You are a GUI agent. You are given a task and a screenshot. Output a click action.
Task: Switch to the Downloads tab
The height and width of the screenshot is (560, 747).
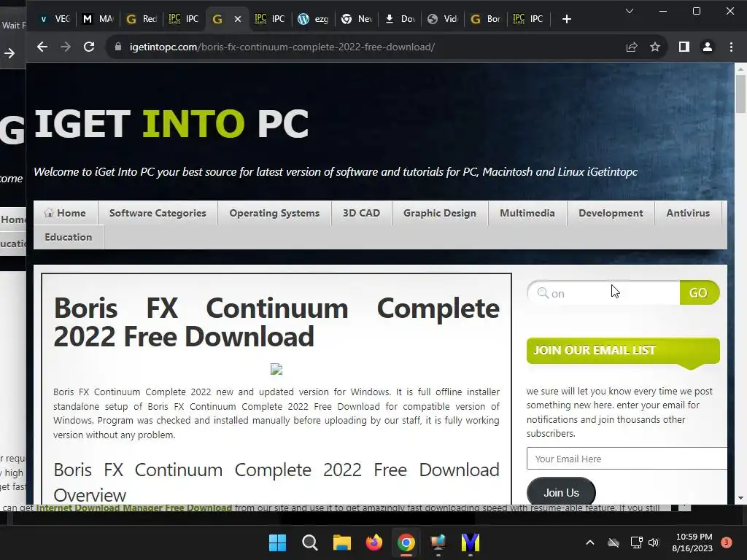(400, 19)
